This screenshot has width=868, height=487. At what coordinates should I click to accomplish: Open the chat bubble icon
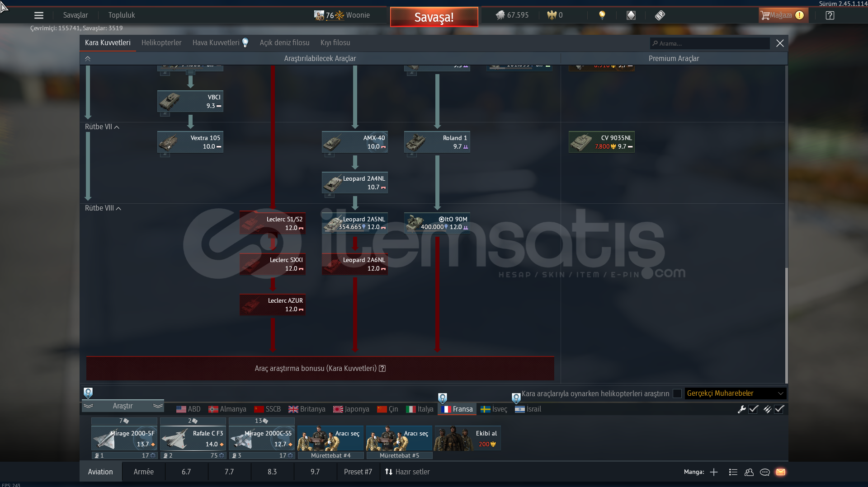764,472
